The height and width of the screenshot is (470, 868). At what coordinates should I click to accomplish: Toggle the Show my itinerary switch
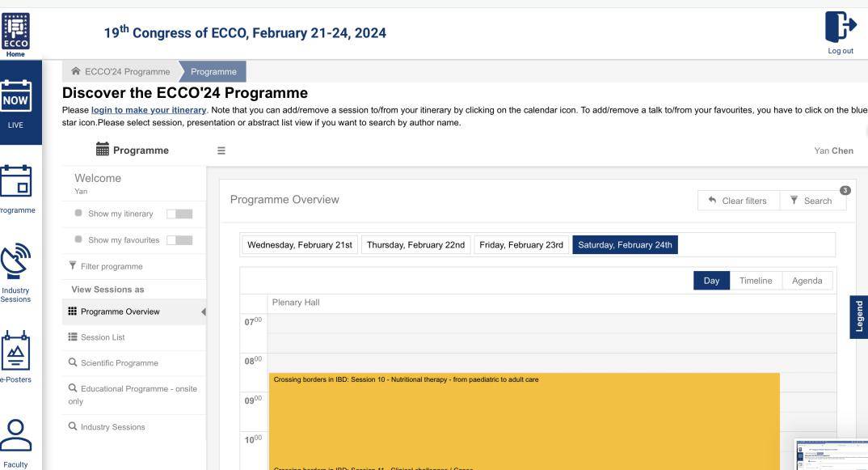179,214
